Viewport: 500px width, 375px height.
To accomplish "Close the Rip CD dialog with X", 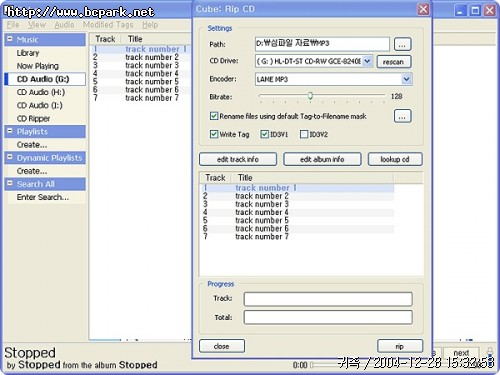I will tap(423, 9).
